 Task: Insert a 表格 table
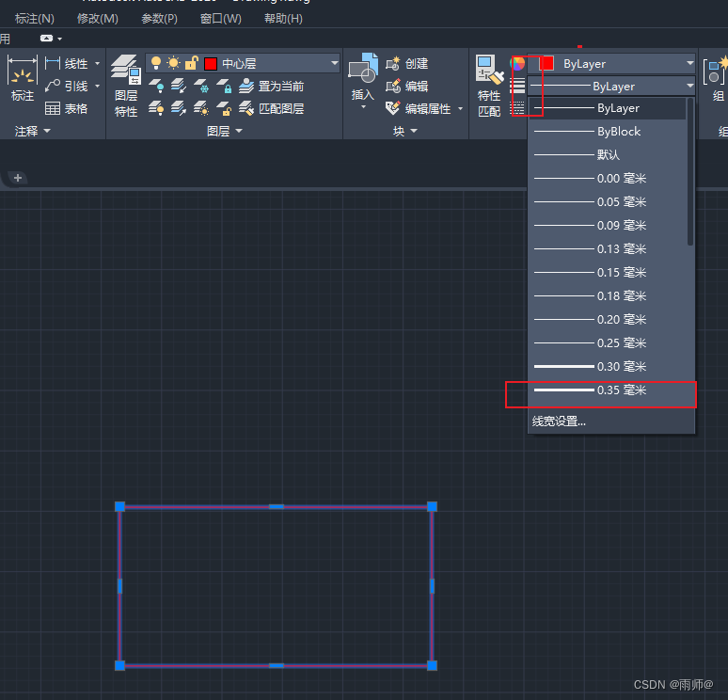(67, 109)
